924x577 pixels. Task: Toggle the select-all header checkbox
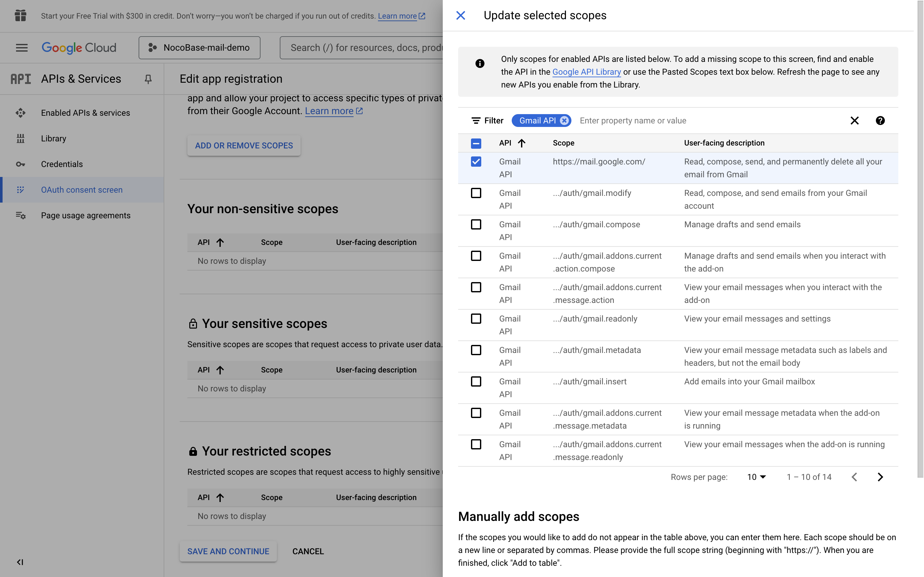tap(476, 144)
